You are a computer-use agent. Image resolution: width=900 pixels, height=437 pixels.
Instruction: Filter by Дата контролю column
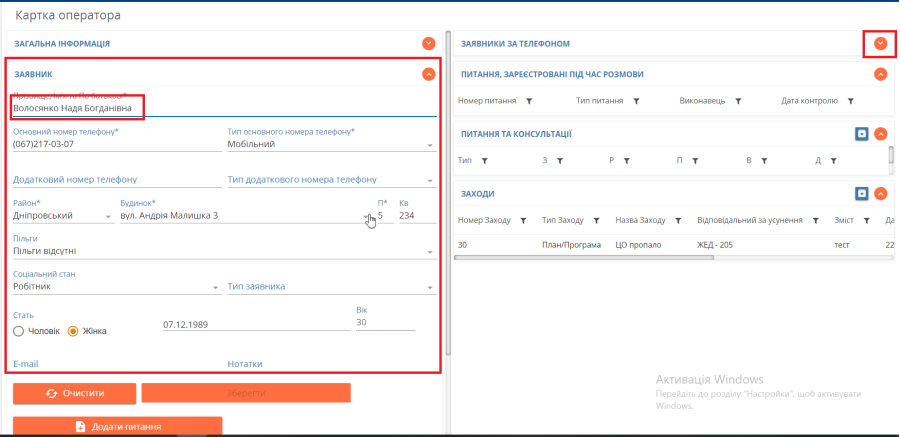click(850, 101)
